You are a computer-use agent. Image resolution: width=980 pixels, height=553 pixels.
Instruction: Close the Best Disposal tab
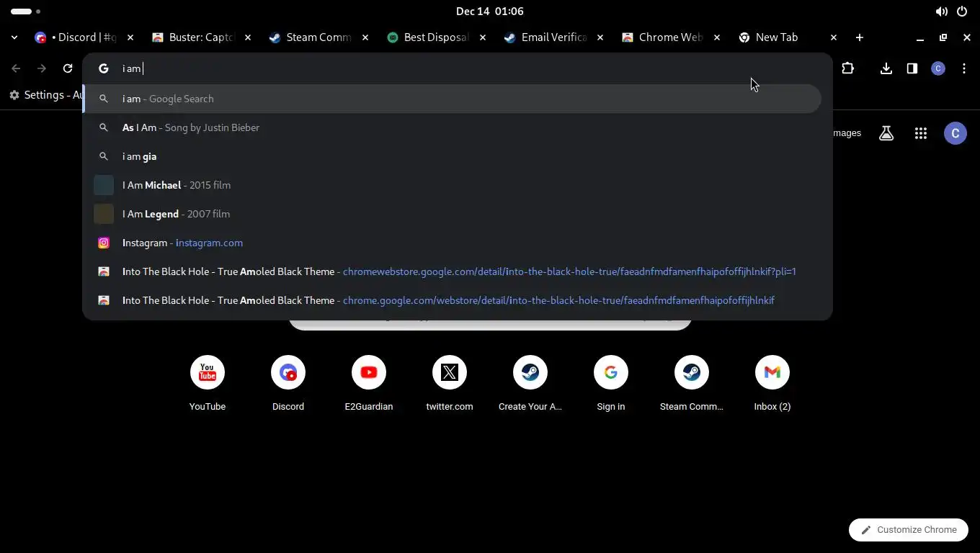click(x=483, y=37)
